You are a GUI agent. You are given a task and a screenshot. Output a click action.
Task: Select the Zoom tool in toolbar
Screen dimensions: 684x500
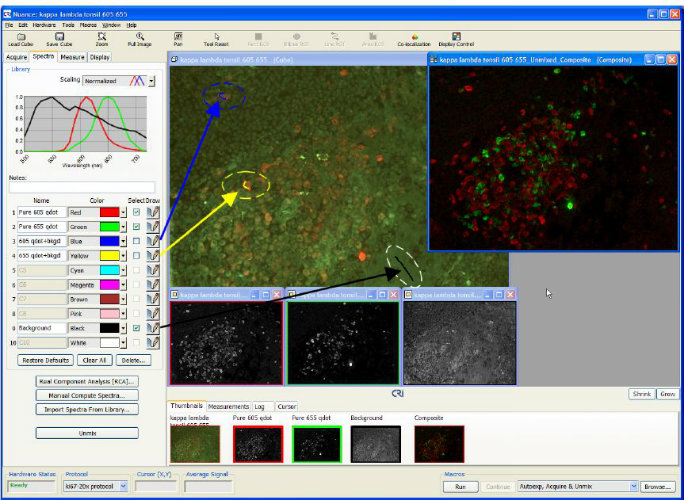click(102, 37)
